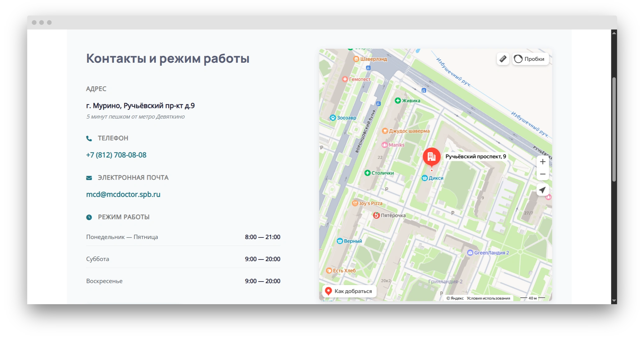Click the geolocation arrow button on the map
644x343 pixels.
coord(542,190)
